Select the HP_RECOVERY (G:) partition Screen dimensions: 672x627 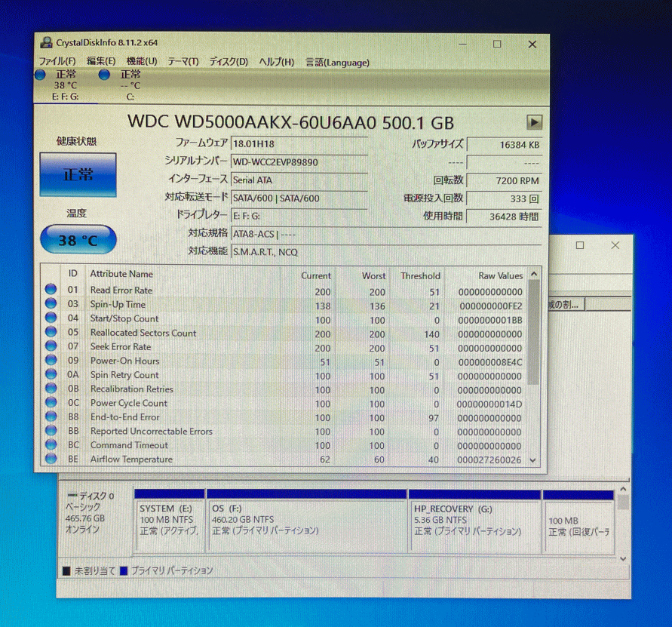[474, 521]
